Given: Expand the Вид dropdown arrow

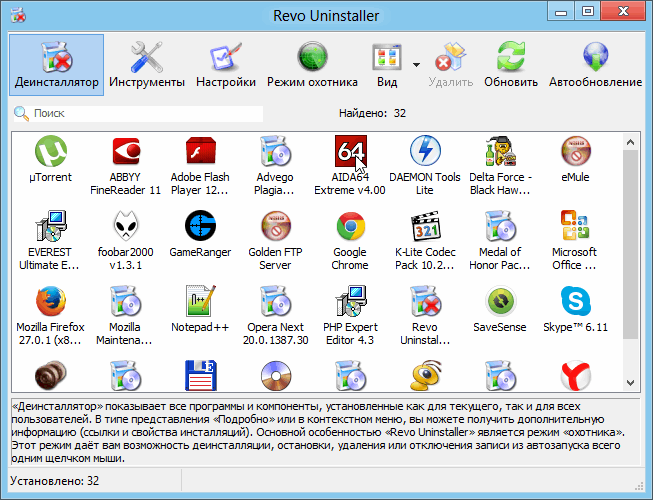Looking at the screenshot, I should click(416, 65).
